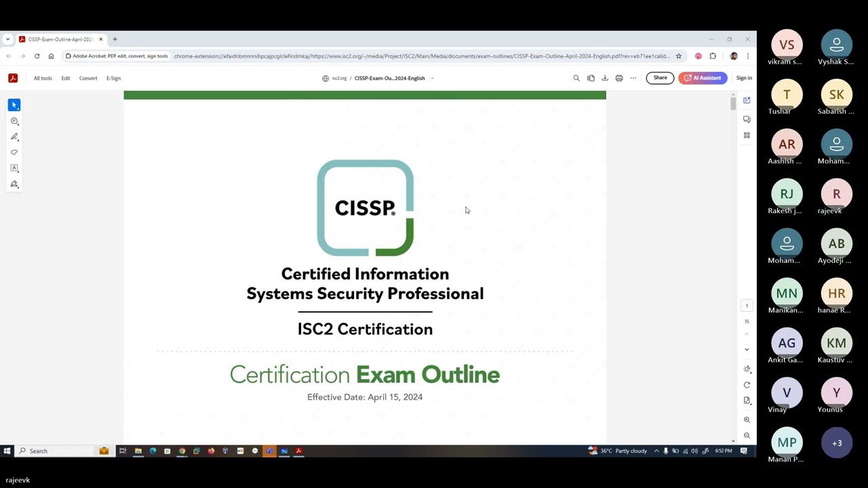Image resolution: width=868 pixels, height=488 pixels.
Task: Open Chrome three-dot menu
Action: tap(748, 56)
